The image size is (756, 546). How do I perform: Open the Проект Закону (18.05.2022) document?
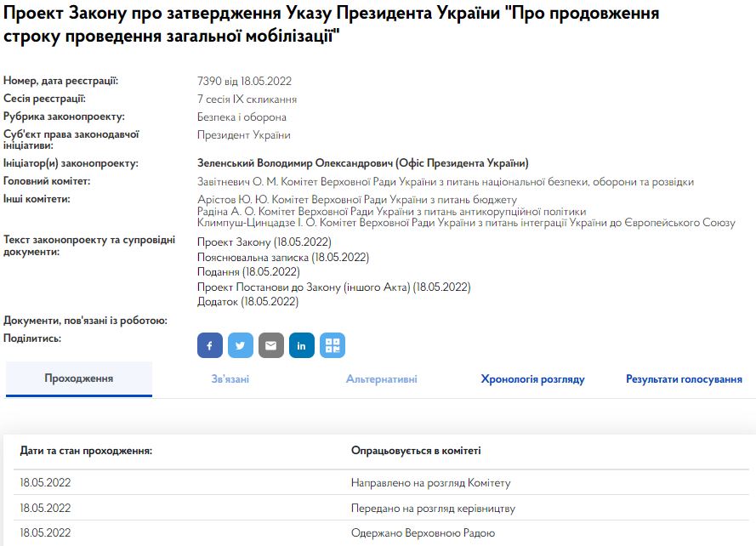click(264, 242)
